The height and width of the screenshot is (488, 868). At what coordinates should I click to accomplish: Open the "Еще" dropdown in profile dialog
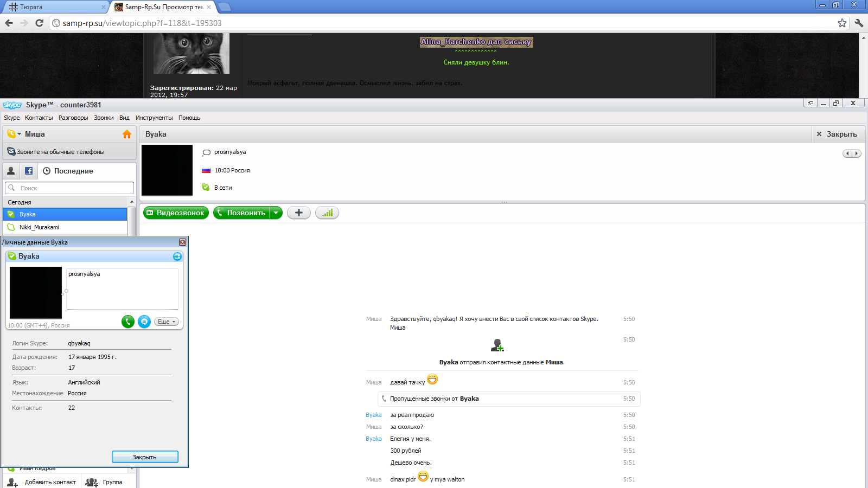167,322
